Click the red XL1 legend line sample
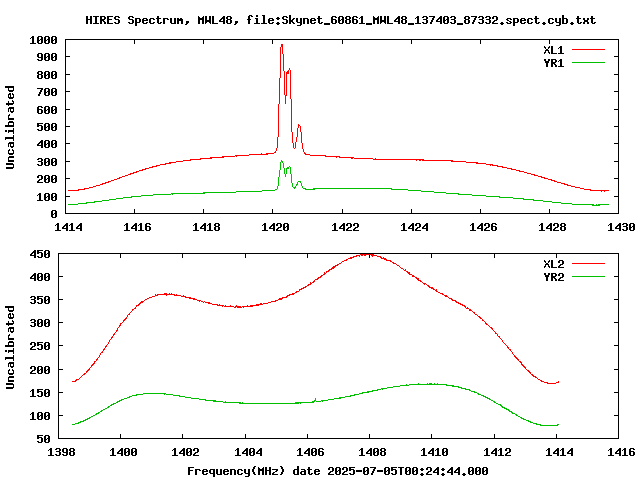640x480 pixels. pyautogui.click(x=588, y=50)
